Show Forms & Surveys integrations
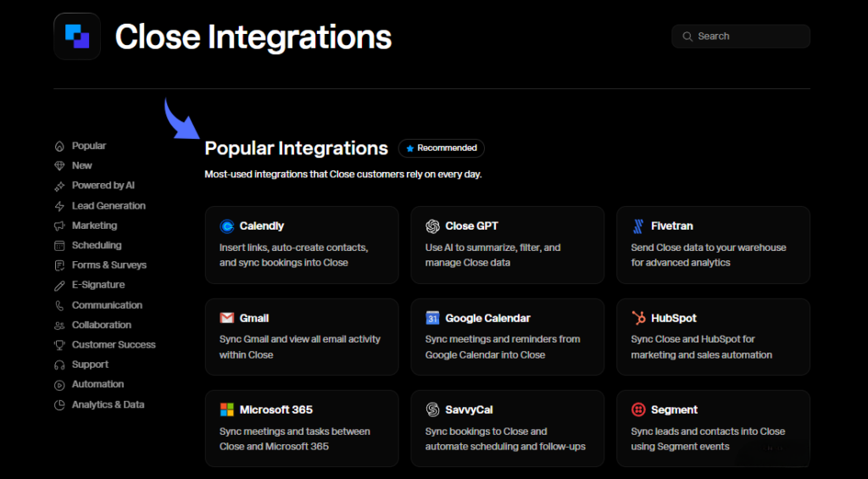The height and width of the screenshot is (479, 868). click(109, 265)
